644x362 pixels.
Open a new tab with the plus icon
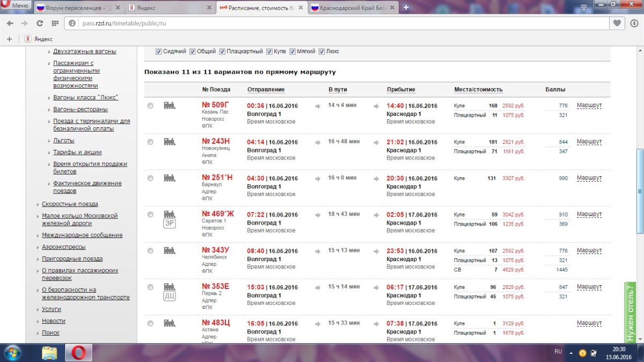(x=406, y=8)
